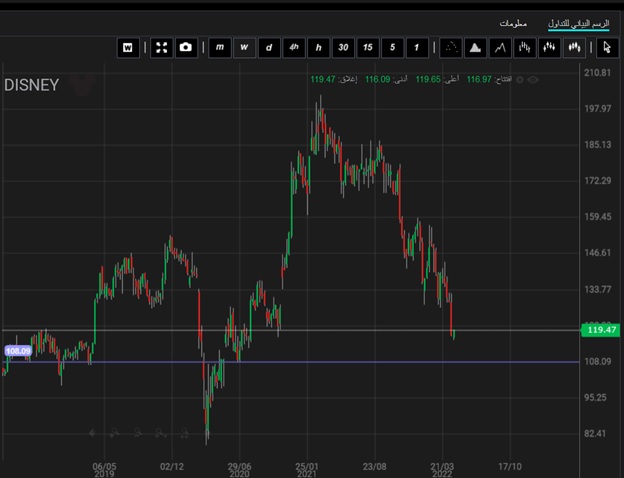Click the 25/01 2021 date label
Viewport: 624px width, 478px height.
click(x=307, y=470)
